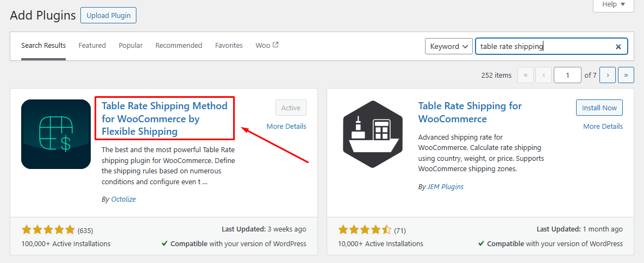Click '100,000+ Active Installations' text
Screen dimensions: 644x263
(x=66, y=243)
